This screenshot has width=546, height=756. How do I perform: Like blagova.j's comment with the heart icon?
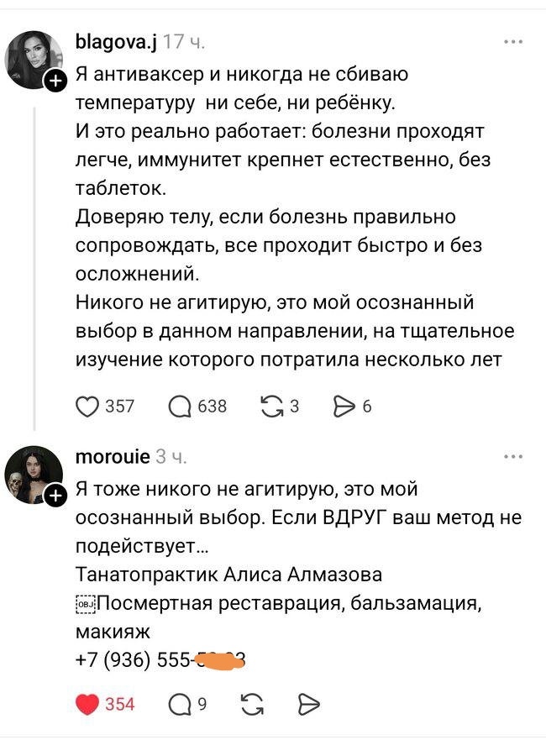87,407
